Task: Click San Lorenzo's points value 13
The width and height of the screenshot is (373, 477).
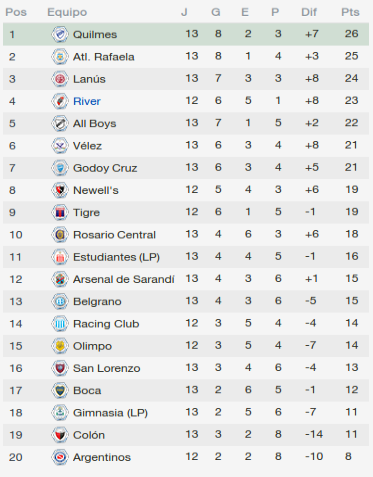Action: pos(352,367)
